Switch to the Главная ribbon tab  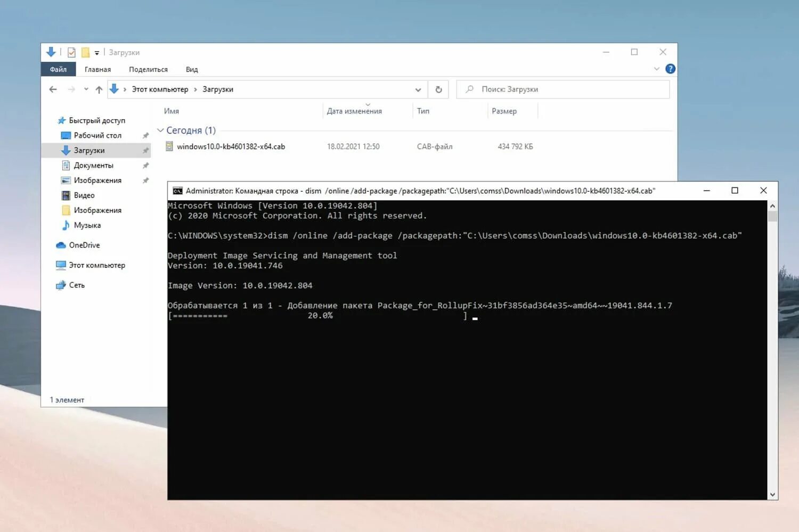pos(97,69)
